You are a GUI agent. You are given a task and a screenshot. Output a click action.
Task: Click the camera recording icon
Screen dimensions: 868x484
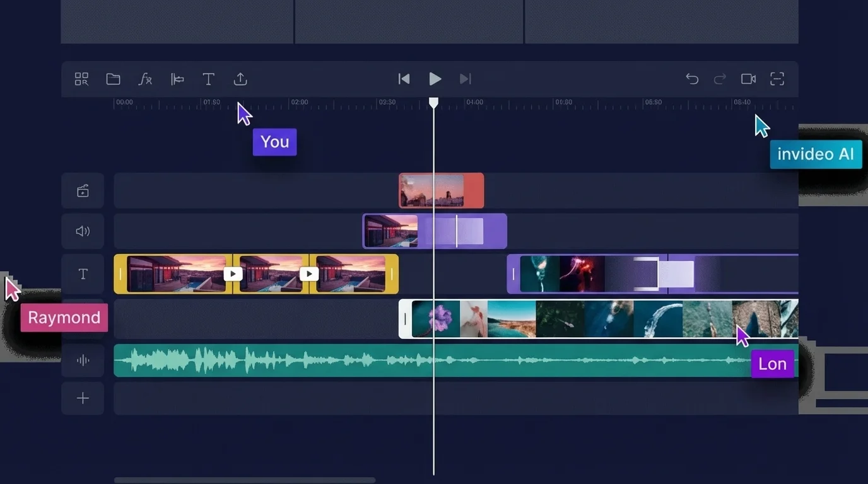(748, 79)
